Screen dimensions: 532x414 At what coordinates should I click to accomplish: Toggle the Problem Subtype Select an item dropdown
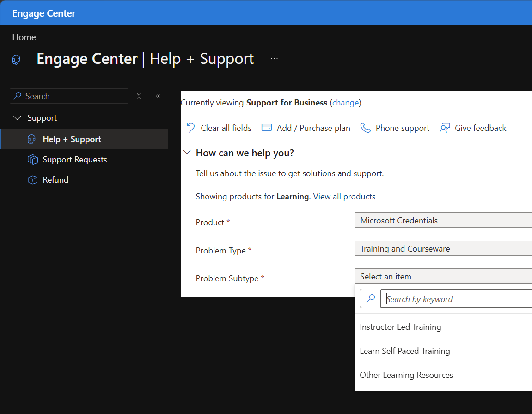[443, 276]
